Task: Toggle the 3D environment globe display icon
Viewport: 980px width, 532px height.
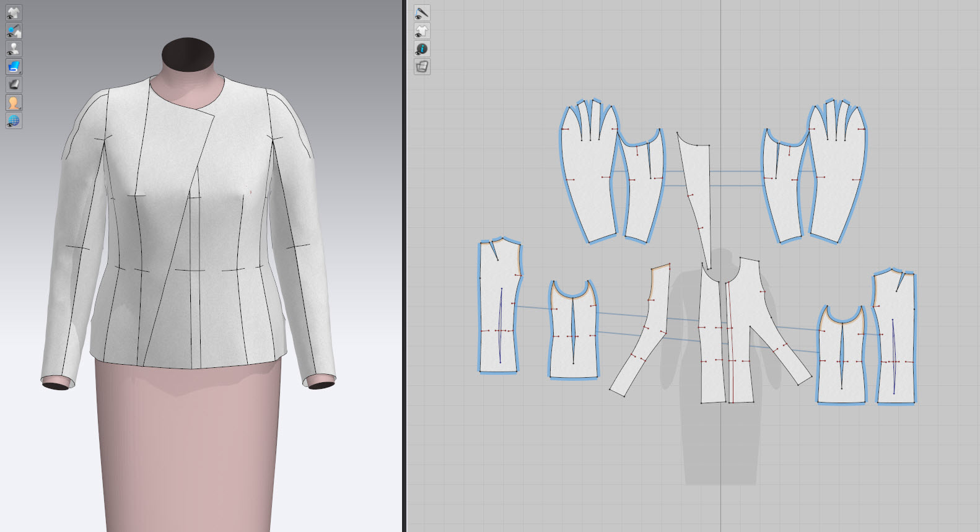Action: [x=14, y=120]
